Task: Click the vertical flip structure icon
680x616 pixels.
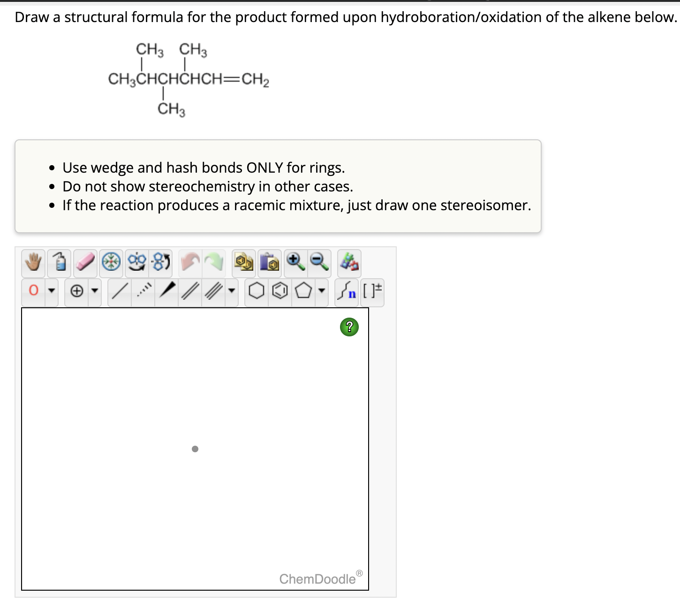Action: (x=161, y=262)
